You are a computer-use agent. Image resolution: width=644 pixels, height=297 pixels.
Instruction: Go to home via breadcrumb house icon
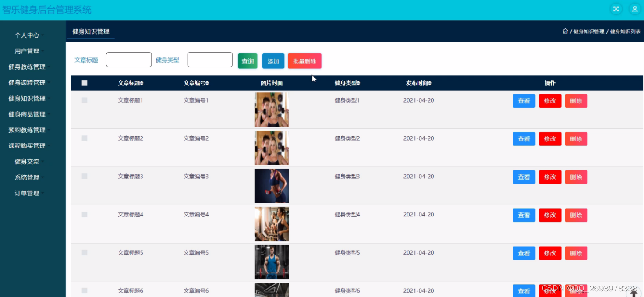coord(565,32)
